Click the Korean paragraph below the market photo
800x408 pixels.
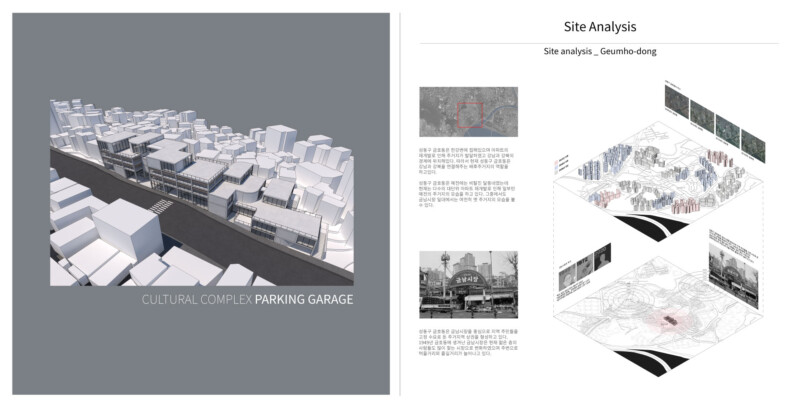(x=468, y=345)
